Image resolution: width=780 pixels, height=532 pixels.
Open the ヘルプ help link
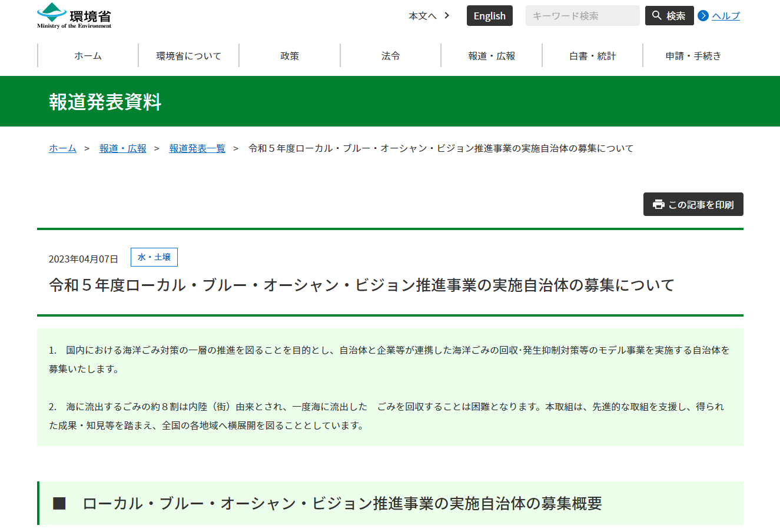[726, 16]
